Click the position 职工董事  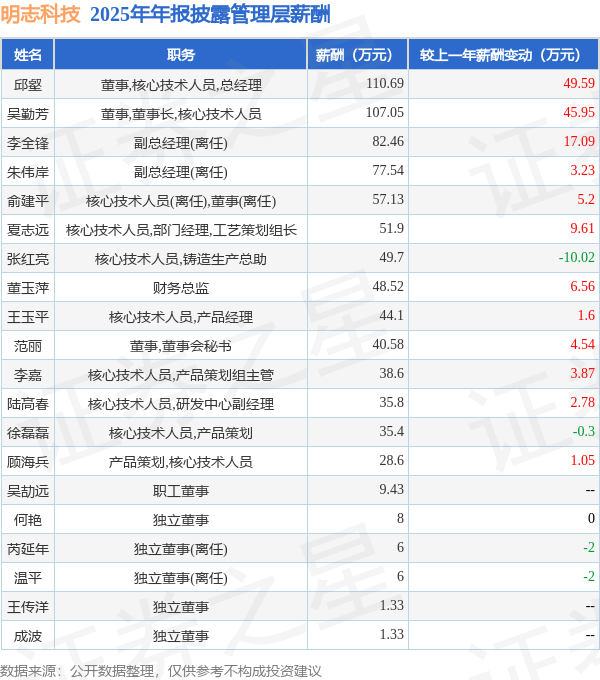tap(181, 491)
